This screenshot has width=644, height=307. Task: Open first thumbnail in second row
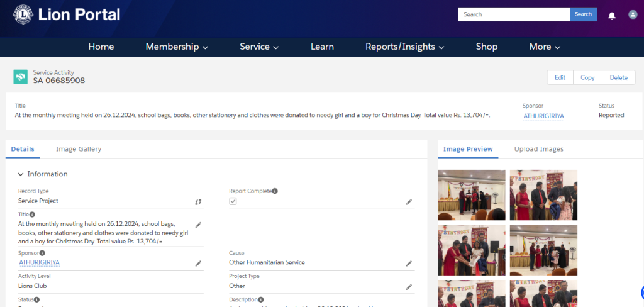(472, 250)
